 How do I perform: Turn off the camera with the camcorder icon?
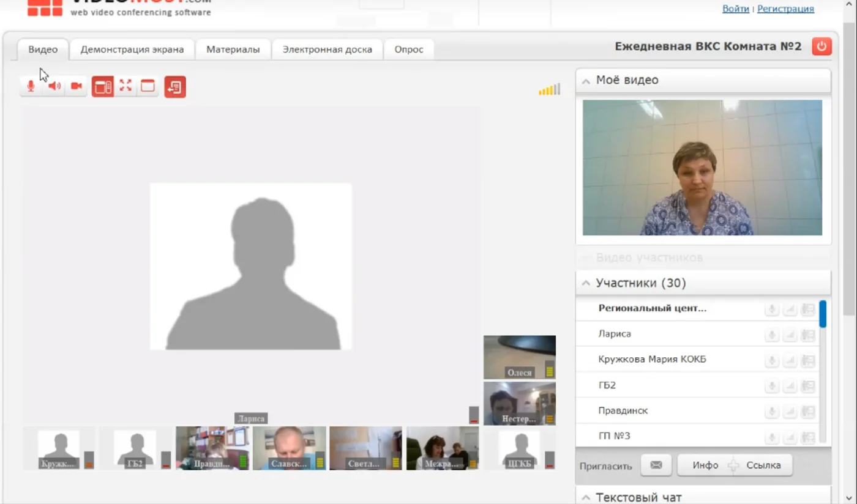coord(77,86)
